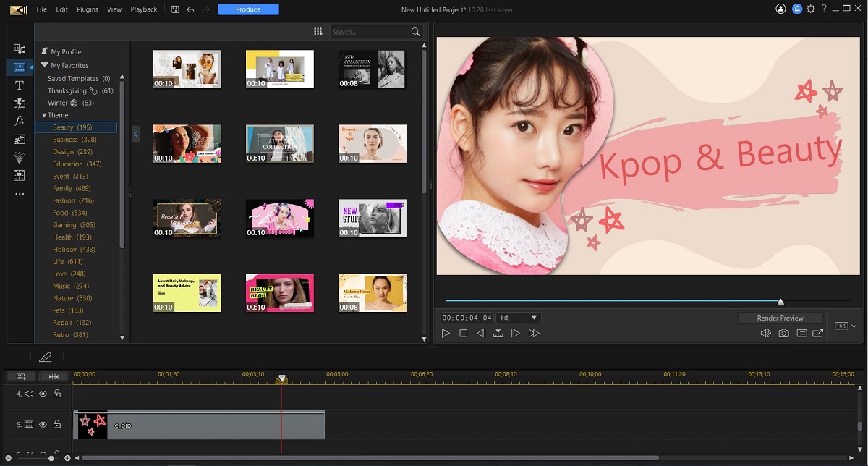This screenshot has height=466, width=868.
Task: Click the timeline pen/edit tool icon
Action: pos(46,357)
